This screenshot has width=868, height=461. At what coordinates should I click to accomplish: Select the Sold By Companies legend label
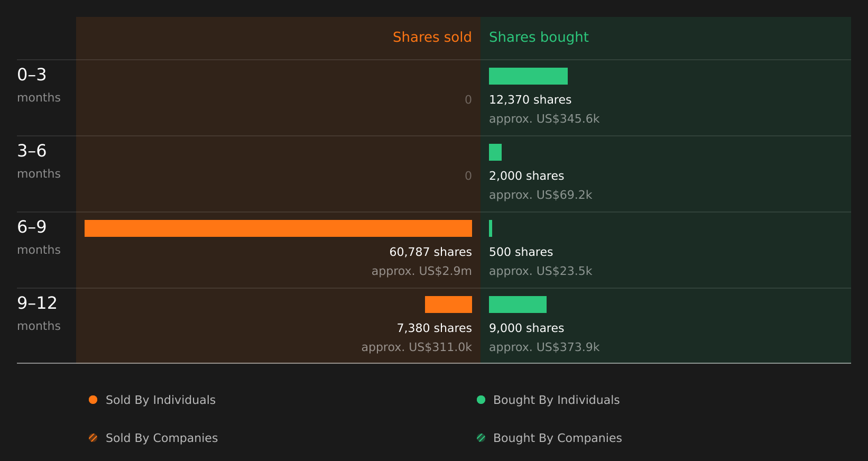(x=162, y=438)
